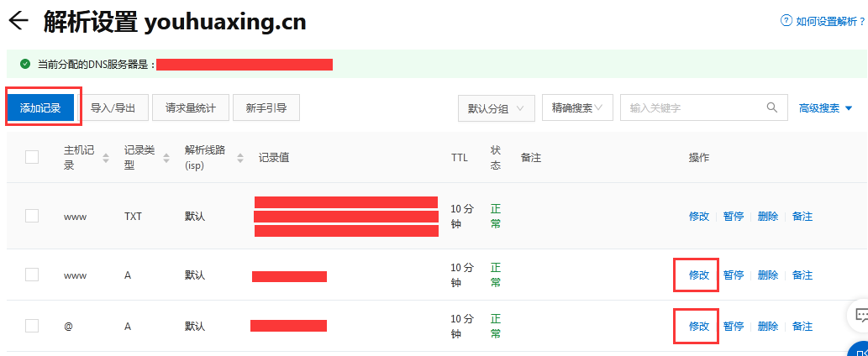Screen dimensions: 868x356
Task: Open the 精确搜索 dropdown
Action: coord(577,107)
